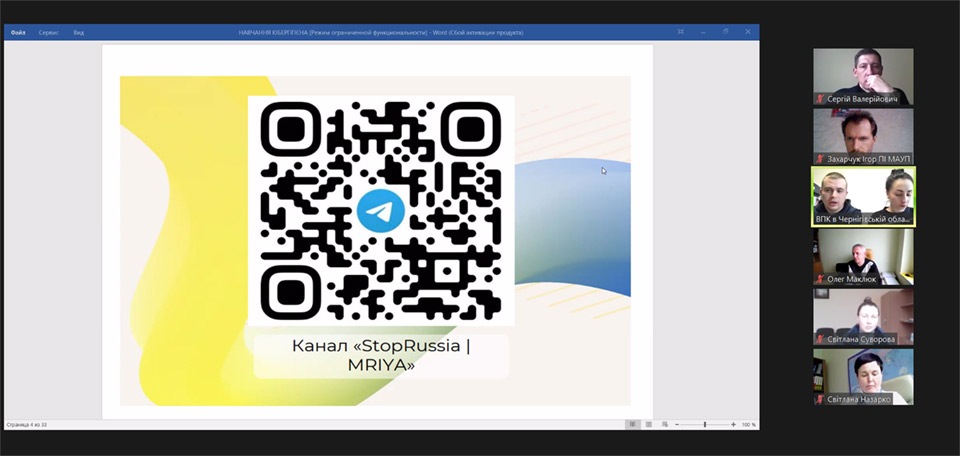Open the Сервис menu
Screen dimensions: 960x456
point(48,32)
